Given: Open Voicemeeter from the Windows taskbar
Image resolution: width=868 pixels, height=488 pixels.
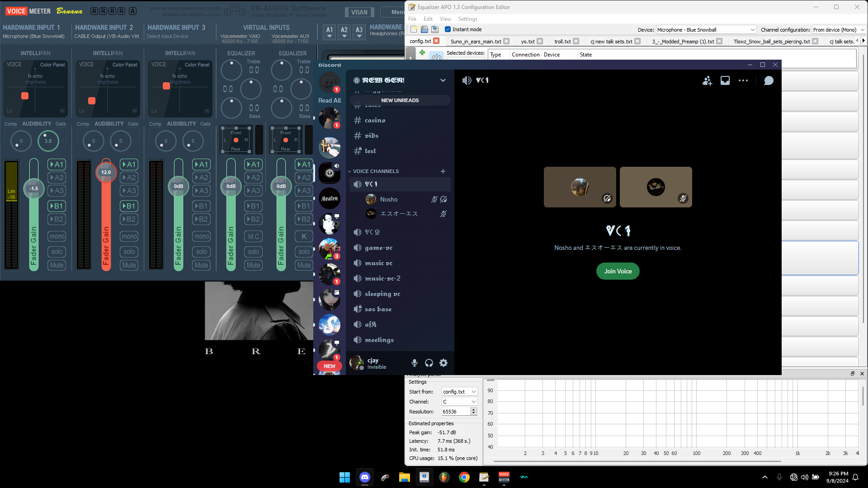Looking at the screenshot, I should [504, 477].
